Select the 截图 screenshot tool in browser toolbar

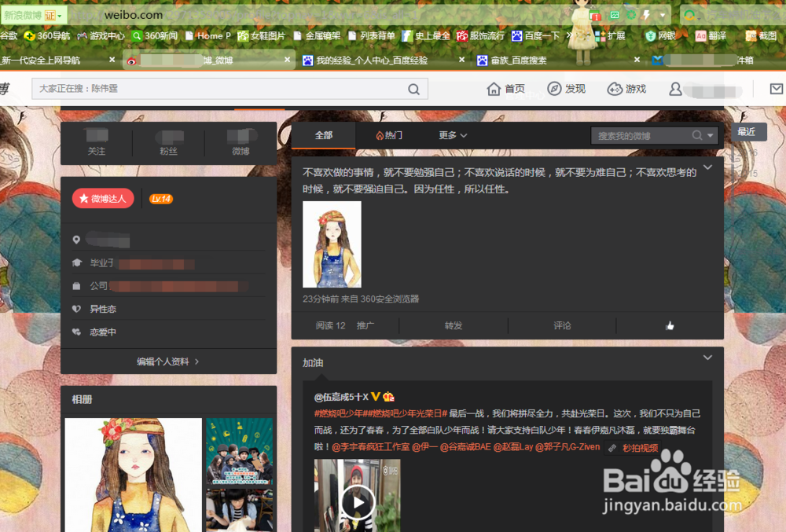coord(755,35)
